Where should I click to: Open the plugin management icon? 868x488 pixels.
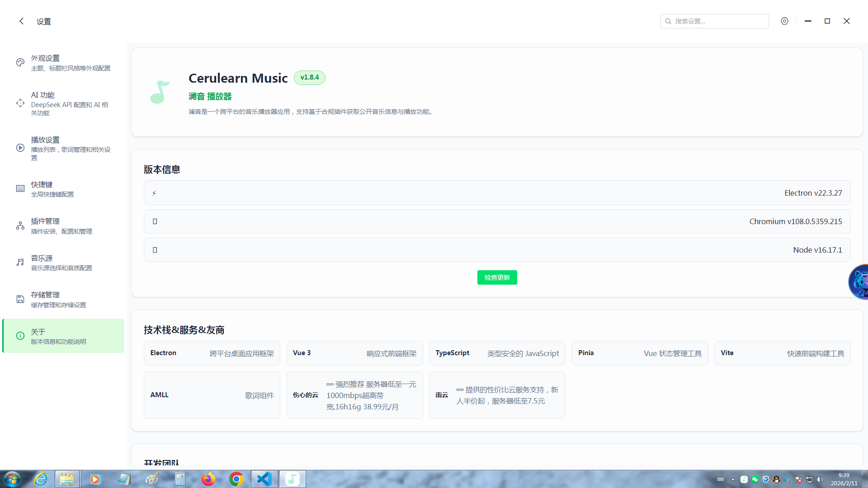click(20, 225)
